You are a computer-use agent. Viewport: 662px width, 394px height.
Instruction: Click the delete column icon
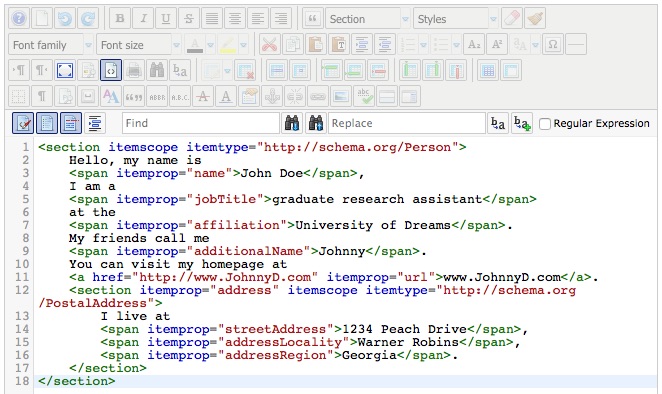(456, 71)
